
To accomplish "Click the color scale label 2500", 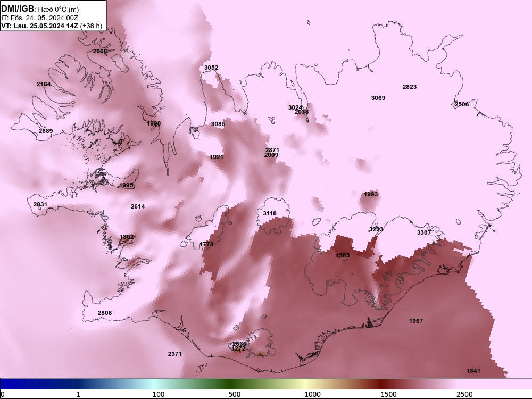I will (x=464, y=394).
